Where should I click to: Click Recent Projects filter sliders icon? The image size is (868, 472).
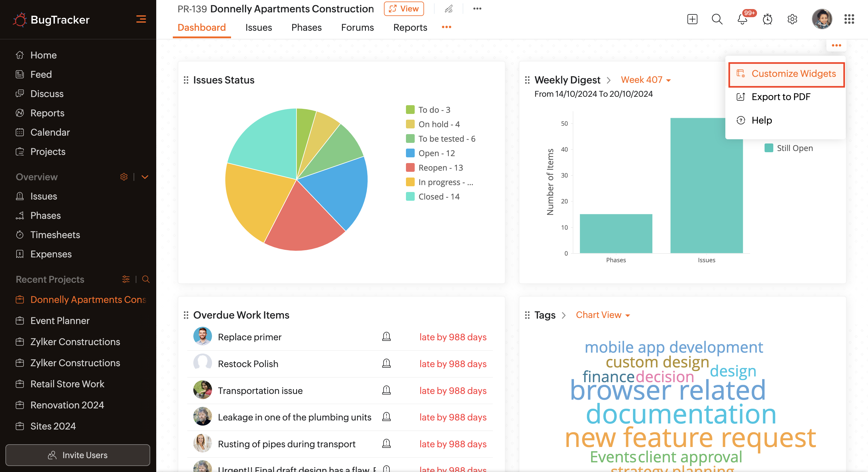click(x=126, y=279)
